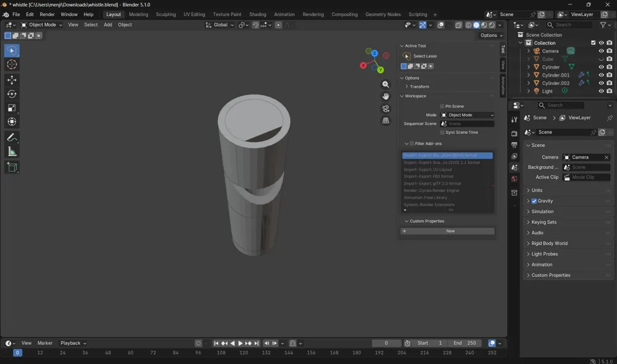Select the Measure tool
The height and width of the screenshot is (364, 617).
pos(12,152)
